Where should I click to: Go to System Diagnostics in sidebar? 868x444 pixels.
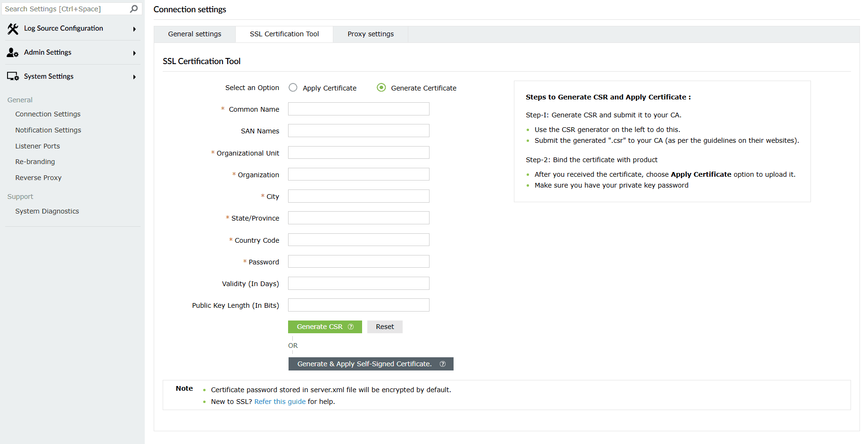click(x=47, y=211)
